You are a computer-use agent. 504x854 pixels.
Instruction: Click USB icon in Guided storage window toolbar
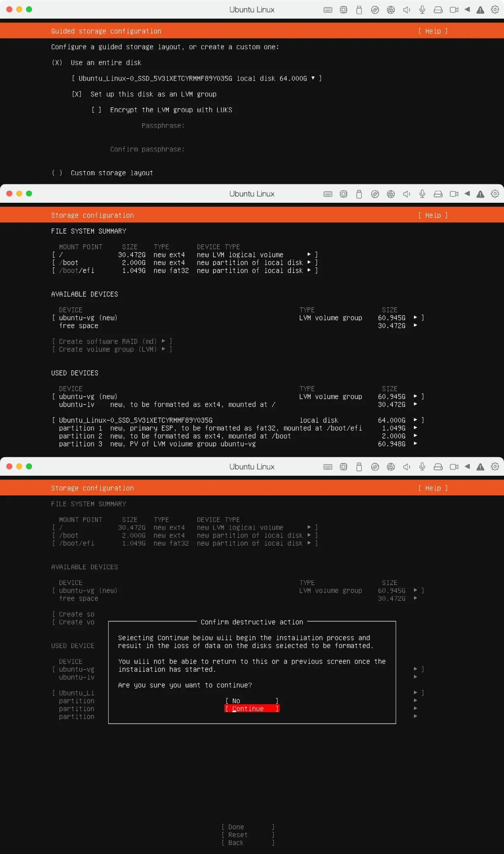[359, 10]
